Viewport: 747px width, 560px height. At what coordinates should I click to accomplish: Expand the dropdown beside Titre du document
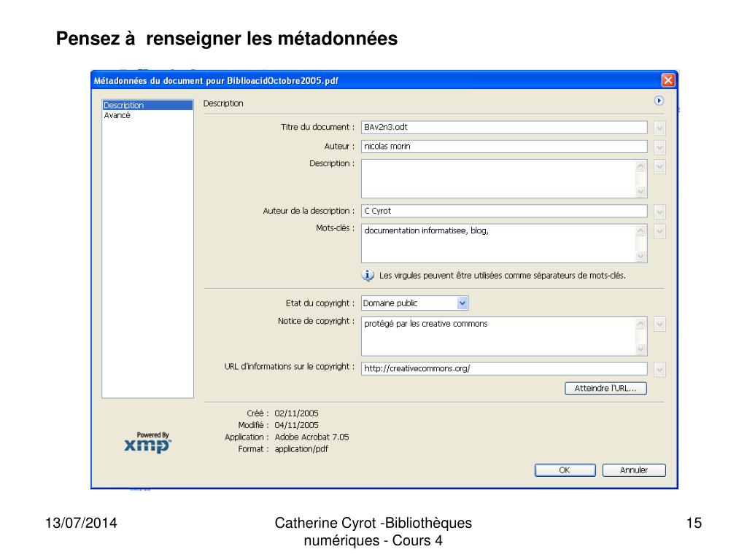click(x=659, y=128)
